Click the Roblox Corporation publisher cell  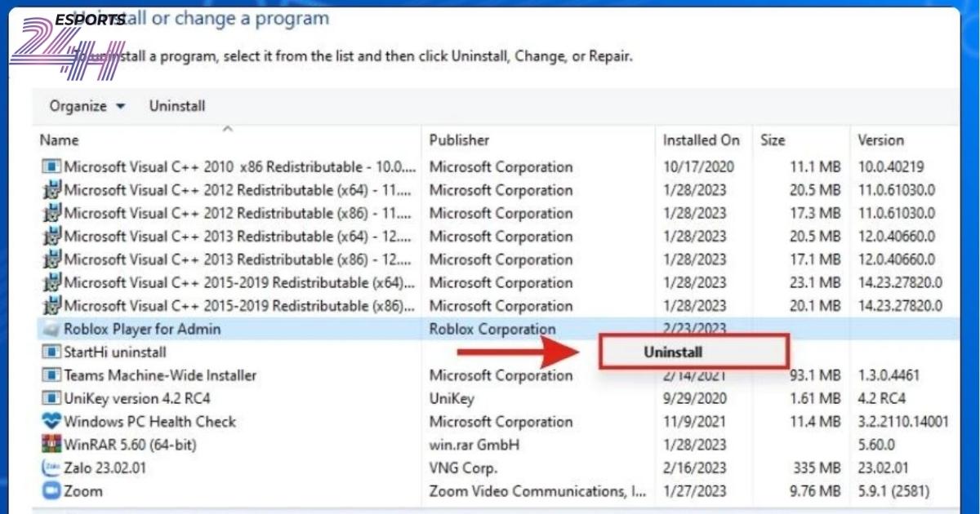click(492, 330)
